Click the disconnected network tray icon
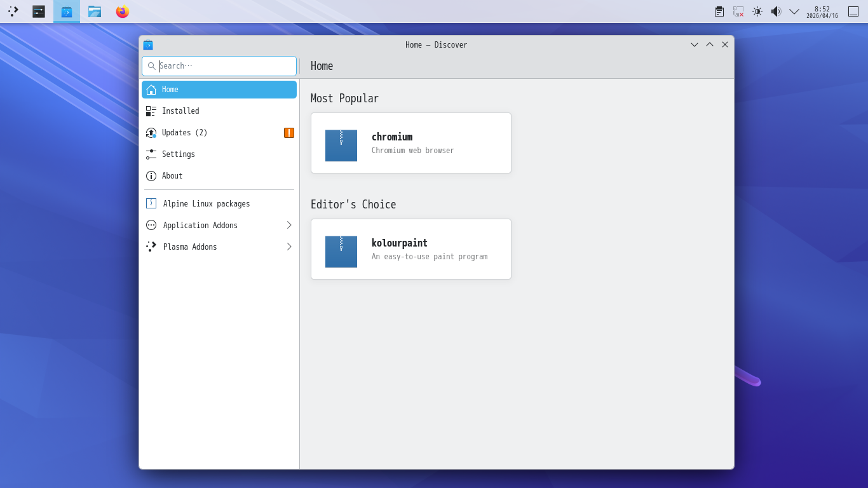This screenshot has width=868, height=488. [x=738, y=11]
